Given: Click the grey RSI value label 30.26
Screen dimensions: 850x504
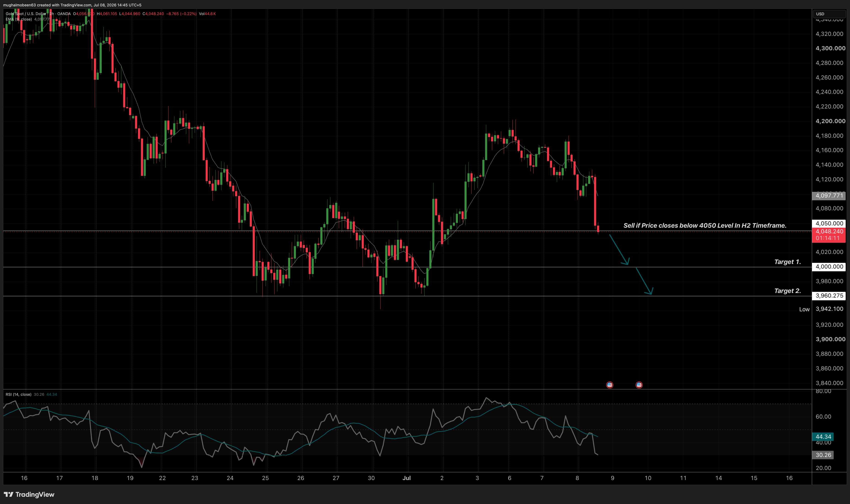Looking at the screenshot, I should (823, 455).
